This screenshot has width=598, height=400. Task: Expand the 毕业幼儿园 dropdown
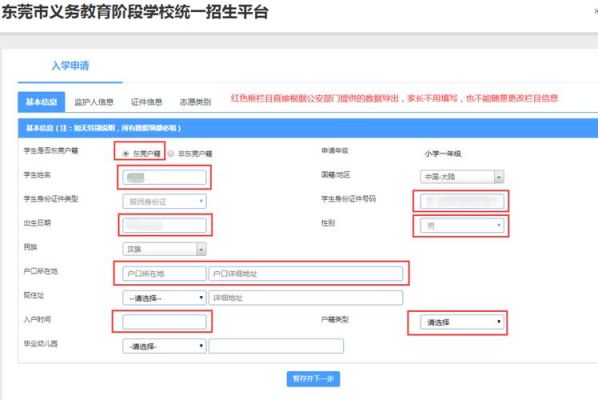(164, 346)
